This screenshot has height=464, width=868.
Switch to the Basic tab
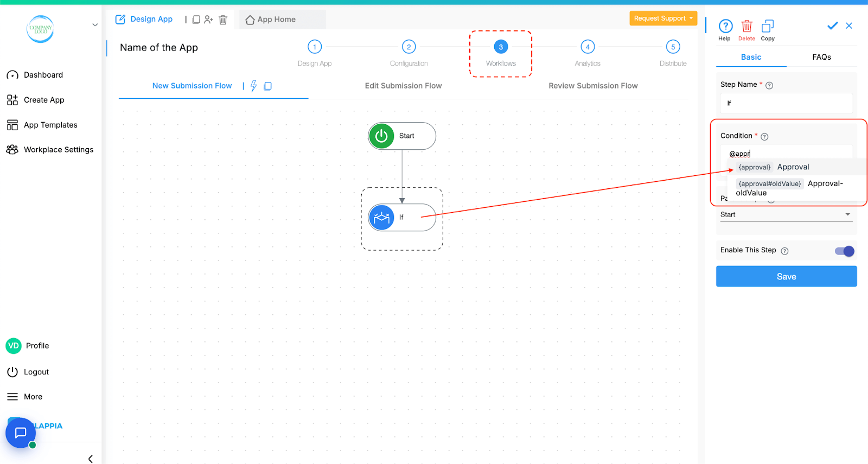point(751,57)
